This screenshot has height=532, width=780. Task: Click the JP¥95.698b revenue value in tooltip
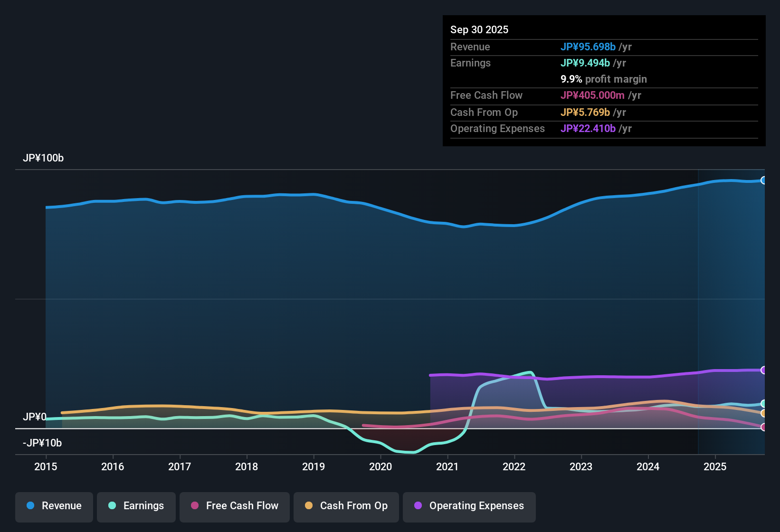(x=588, y=47)
